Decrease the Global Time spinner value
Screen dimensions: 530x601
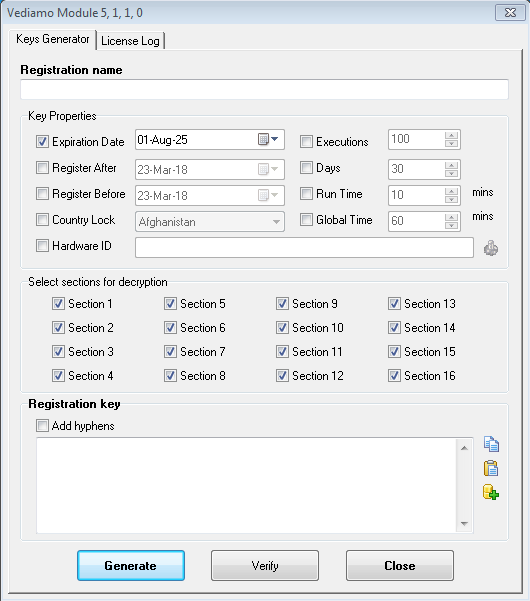click(451, 225)
